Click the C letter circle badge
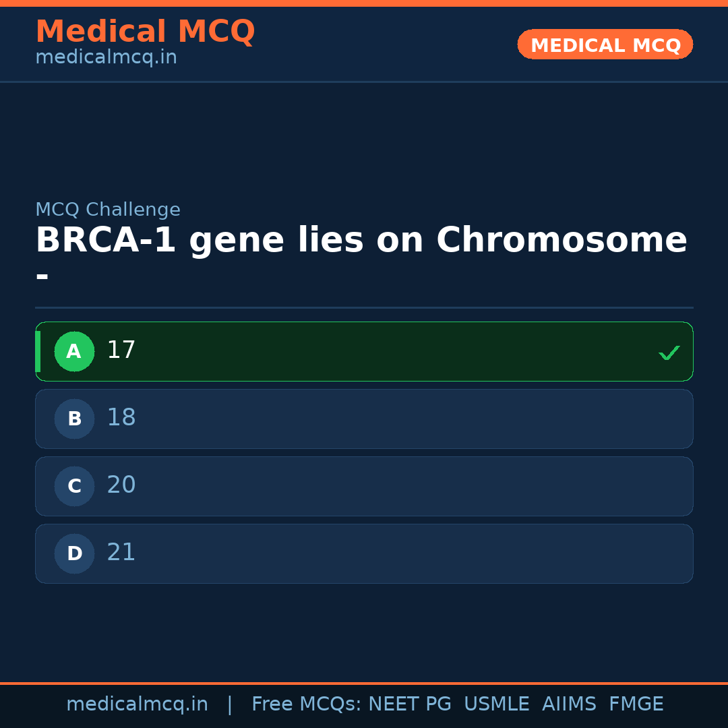Viewport: 728px width, 728px height. (x=74, y=486)
